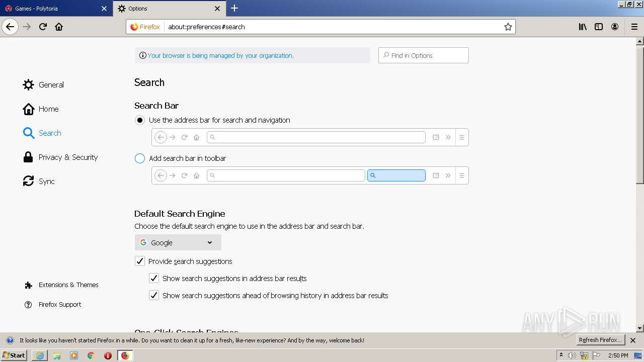644x362 pixels.
Task: Toggle 'Show search suggestions in address bar results'
Action: click(154, 278)
